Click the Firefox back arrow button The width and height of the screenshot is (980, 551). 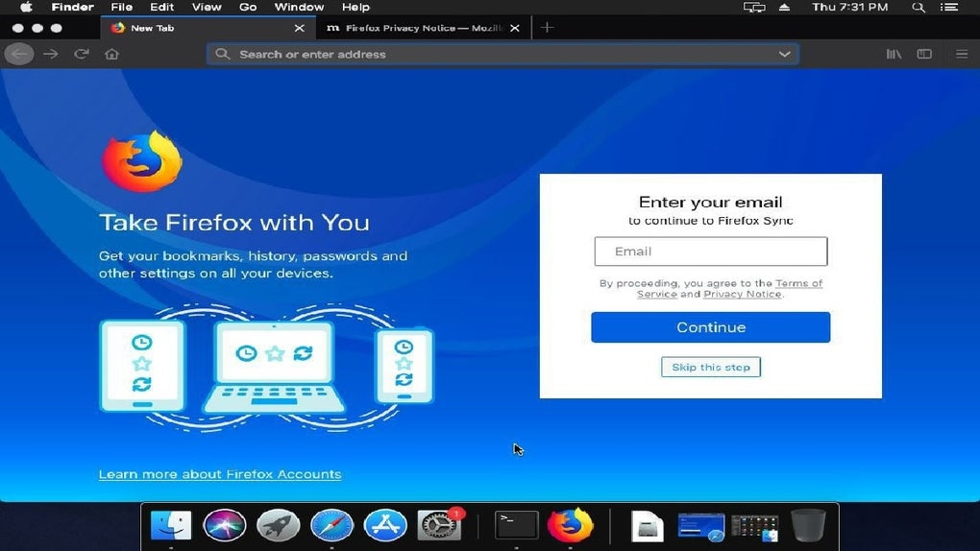19,54
